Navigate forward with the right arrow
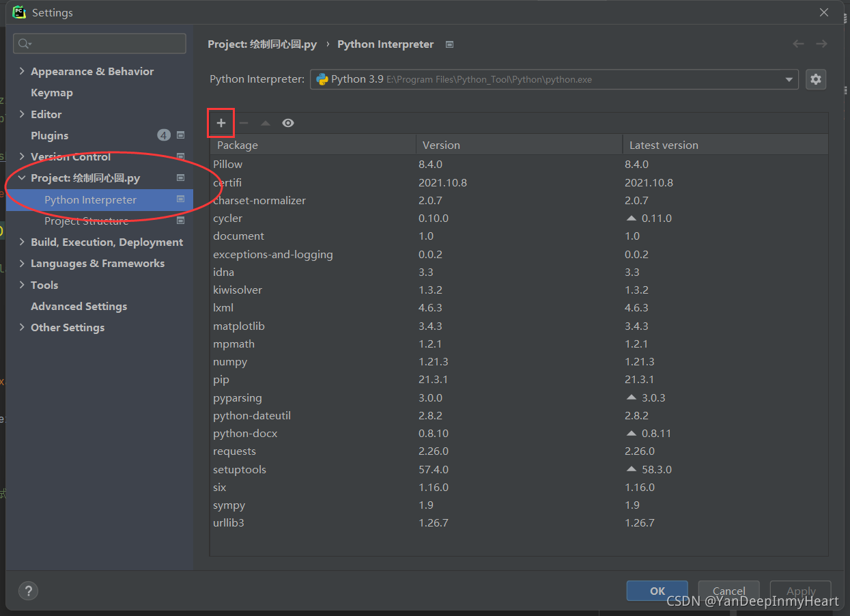The width and height of the screenshot is (850, 616). click(x=821, y=44)
